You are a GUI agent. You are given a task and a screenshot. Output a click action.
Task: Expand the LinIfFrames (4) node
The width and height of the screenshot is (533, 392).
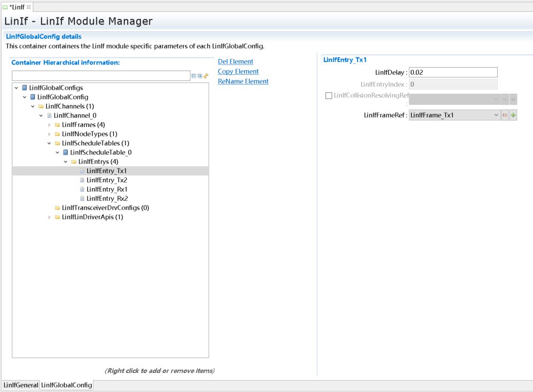(49, 125)
